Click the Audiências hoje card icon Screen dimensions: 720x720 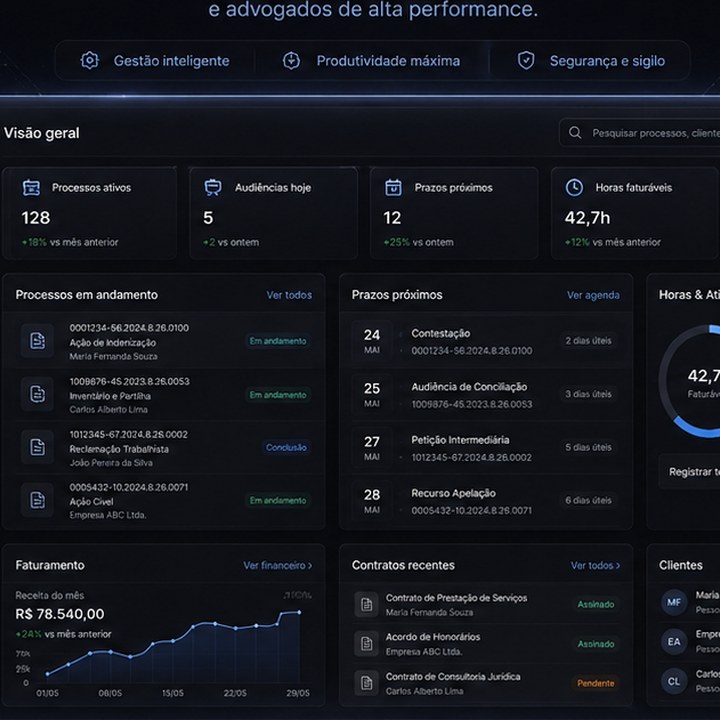pos(213,187)
